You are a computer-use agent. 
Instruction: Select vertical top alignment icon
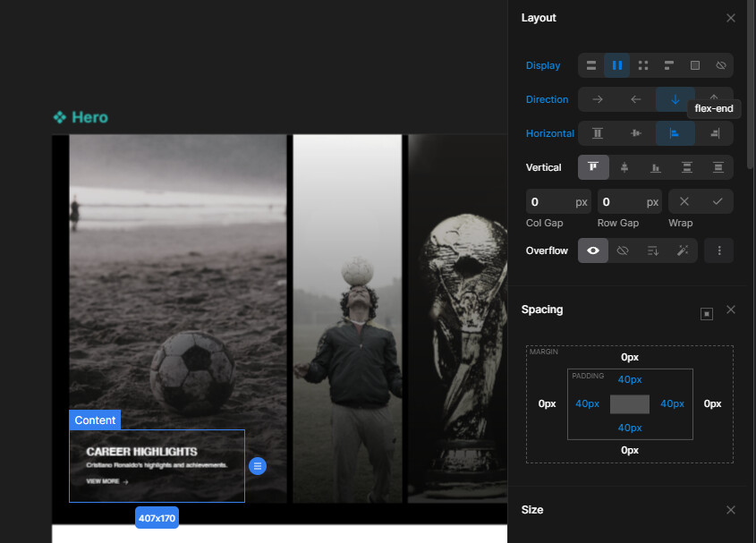tap(593, 167)
